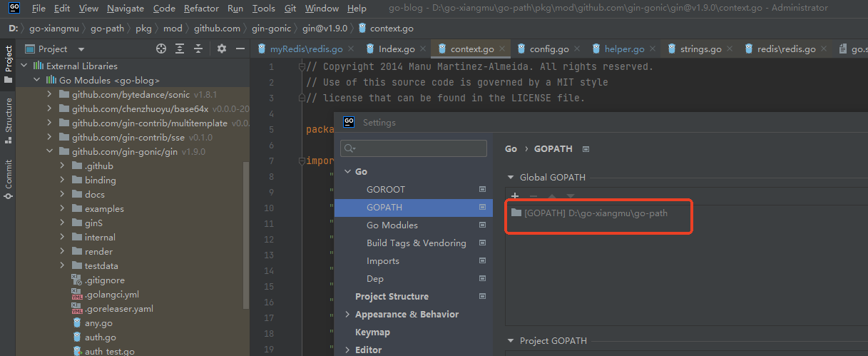Open the Commit side tool window tab
Viewport: 868px width, 356px height.
[8, 178]
